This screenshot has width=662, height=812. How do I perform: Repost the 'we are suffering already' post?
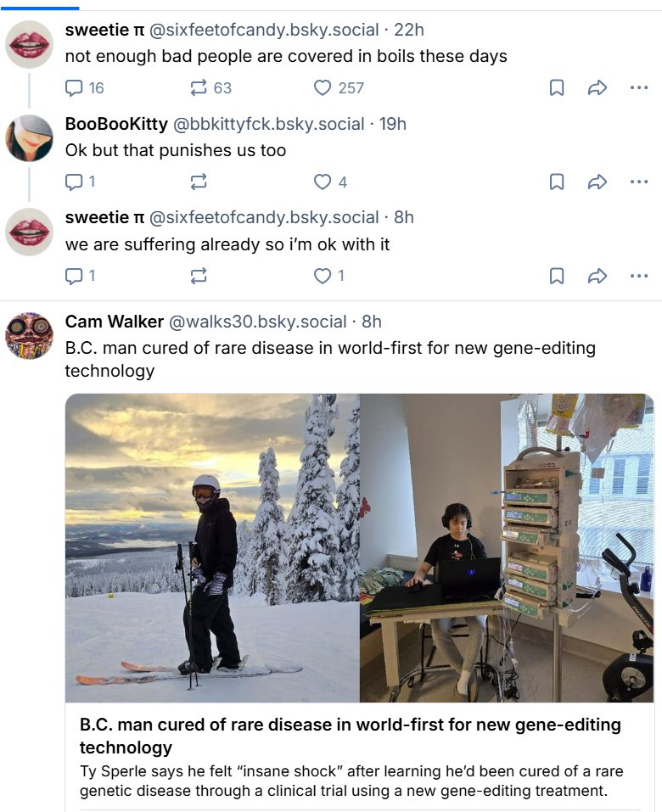click(x=199, y=276)
